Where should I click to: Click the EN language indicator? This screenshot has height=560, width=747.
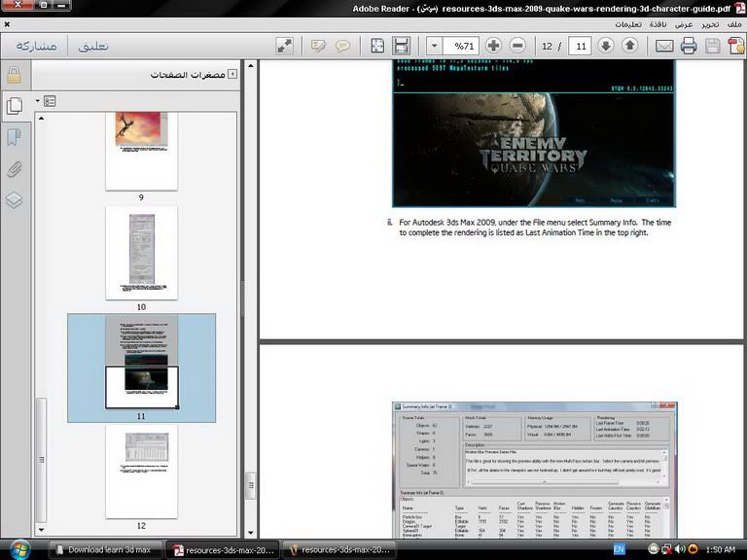click(619, 549)
